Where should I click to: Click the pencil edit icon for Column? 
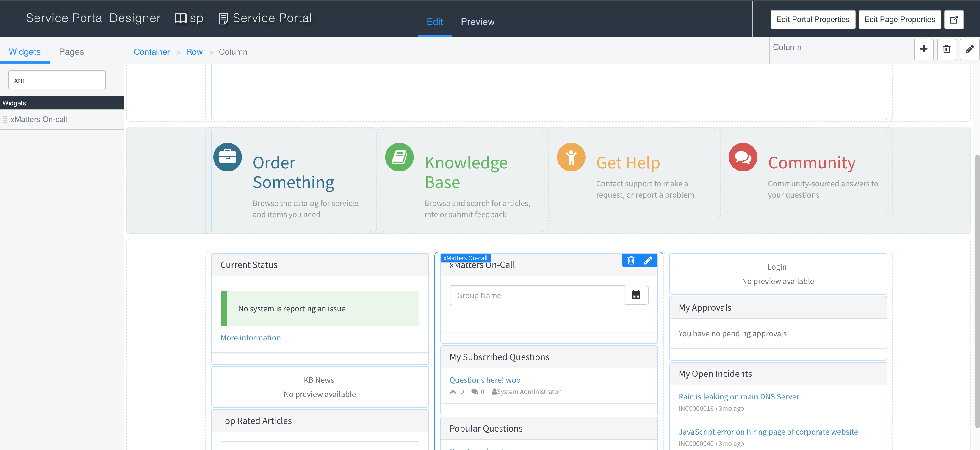pyautogui.click(x=969, y=49)
